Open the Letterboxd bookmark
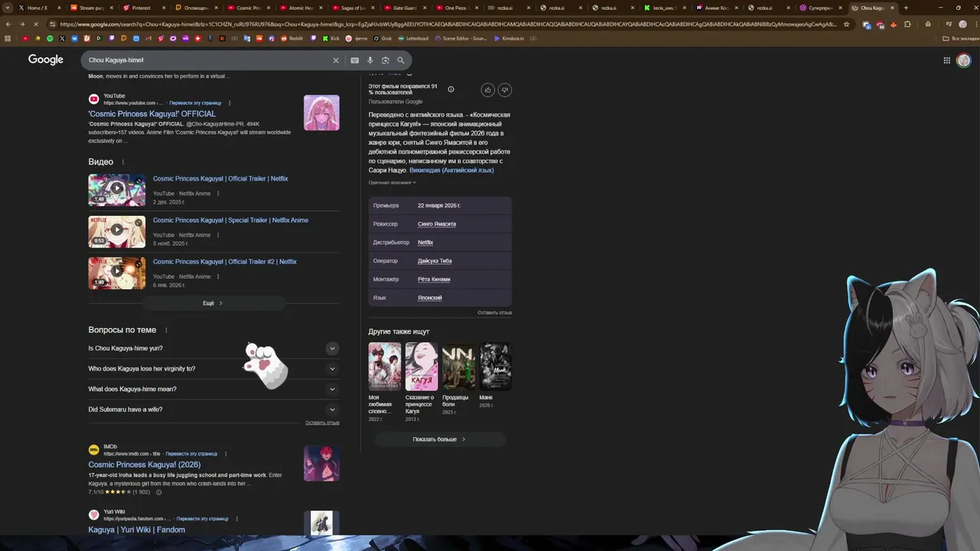This screenshot has height=551, width=980. [x=413, y=38]
